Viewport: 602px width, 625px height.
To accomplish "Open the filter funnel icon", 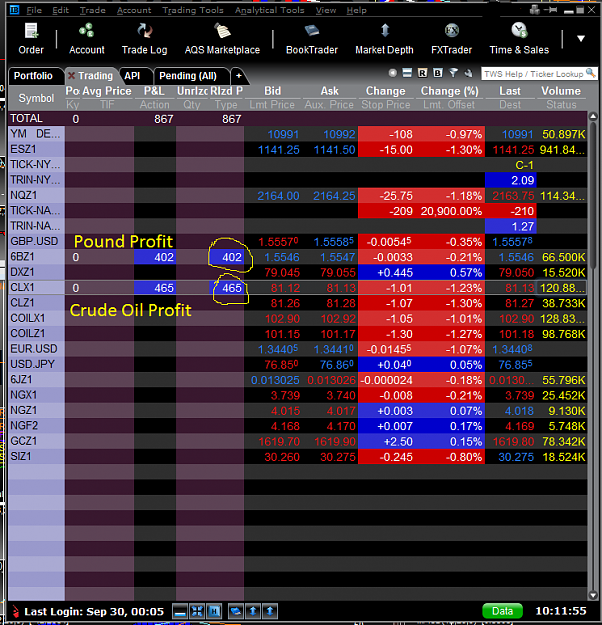I will tap(453, 73).
